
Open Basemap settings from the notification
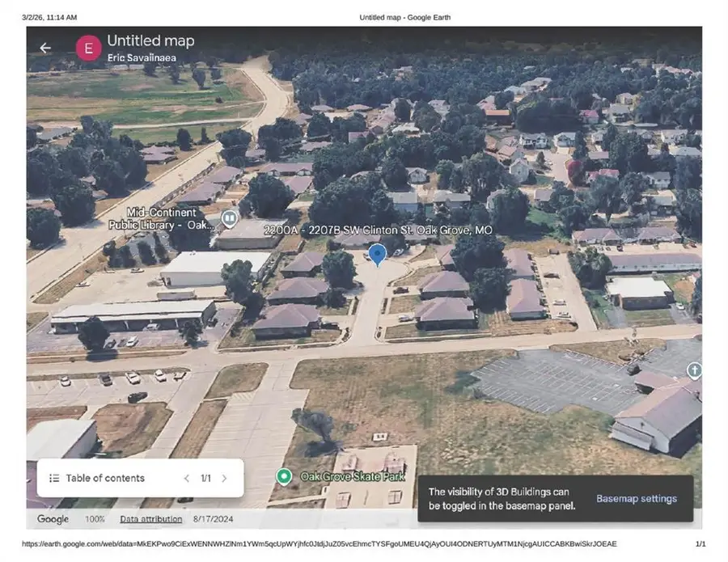coord(637,498)
